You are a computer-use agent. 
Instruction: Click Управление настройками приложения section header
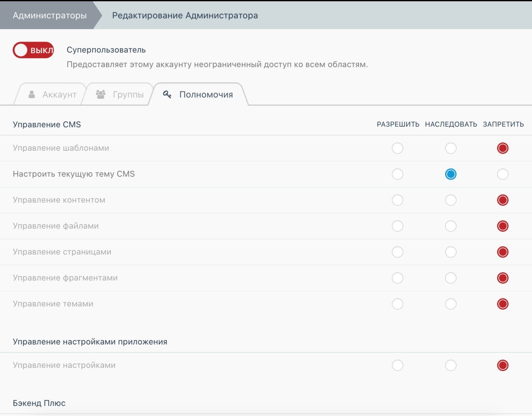click(x=90, y=342)
